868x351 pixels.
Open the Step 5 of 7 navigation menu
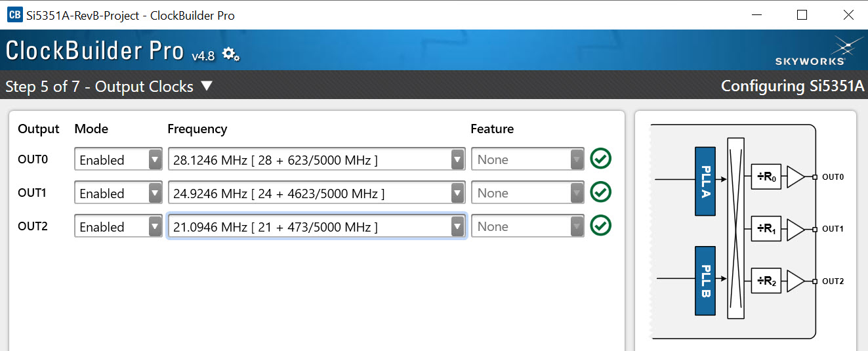[x=109, y=87]
